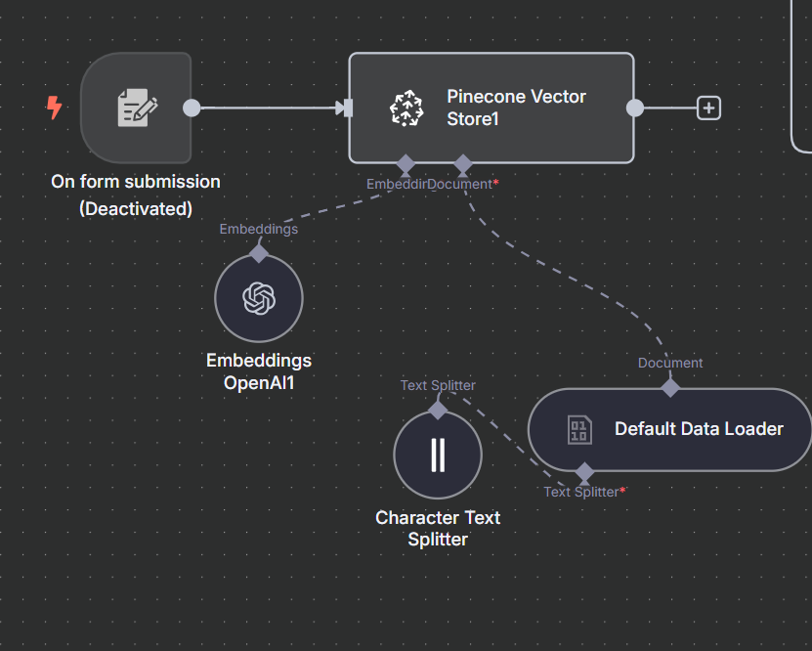
Task: Open the Pinecone Vector Store1 node
Action: click(x=491, y=108)
